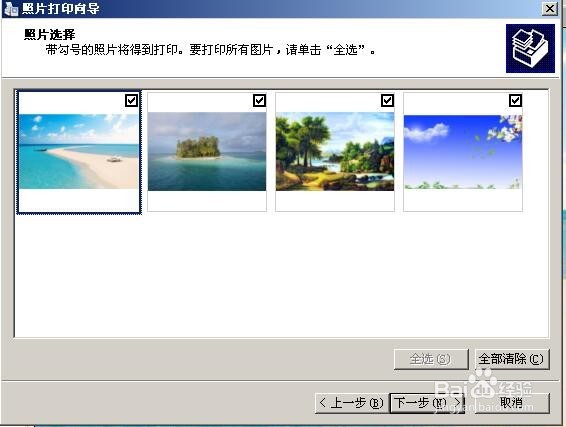The width and height of the screenshot is (566, 427).
Task: Click the 全部清除(C) button
Action: click(512, 359)
